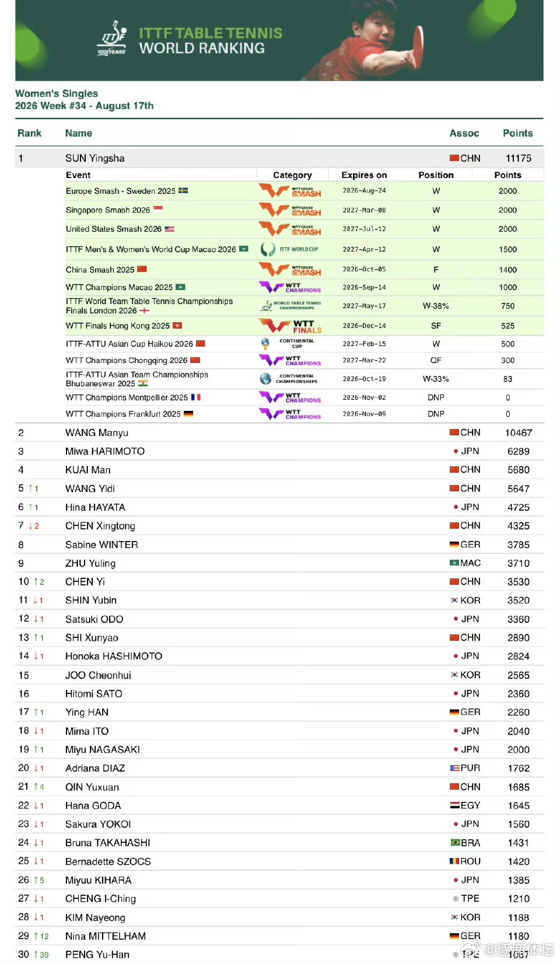Click the Position sub-table header
This screenshot has width=560, height=963.
[436, 175]
